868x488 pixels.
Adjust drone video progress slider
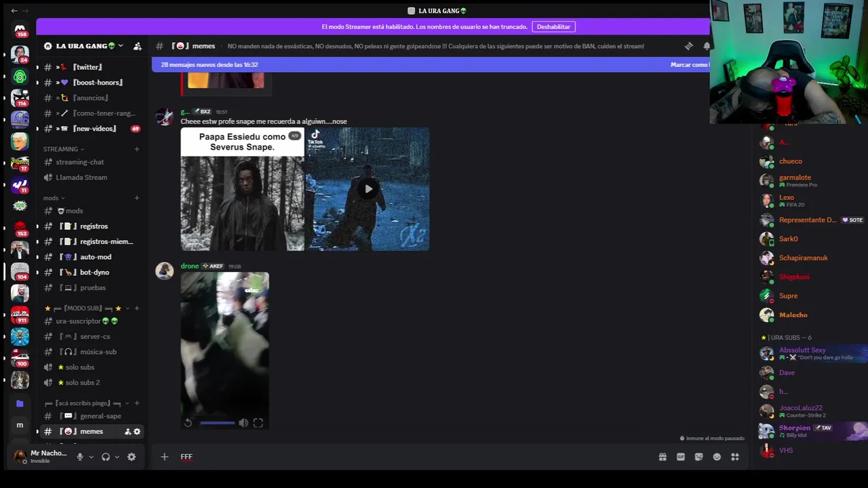coord(217,423)
